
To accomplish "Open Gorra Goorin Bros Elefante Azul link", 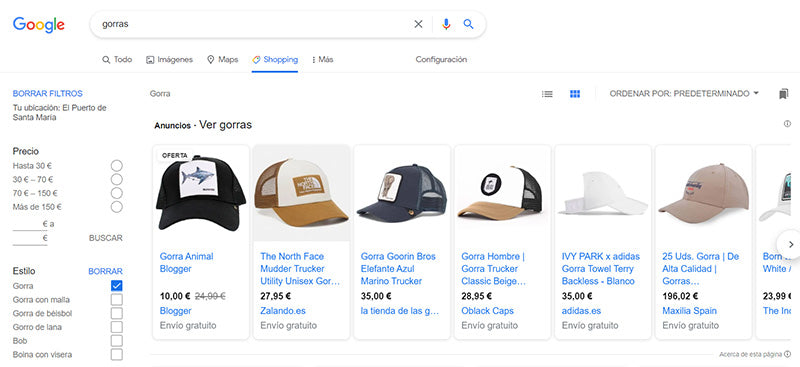I will tap(398, 268).
